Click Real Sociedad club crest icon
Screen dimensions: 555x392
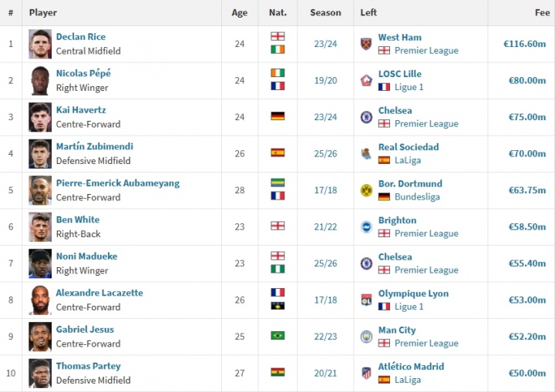(366, 153)
